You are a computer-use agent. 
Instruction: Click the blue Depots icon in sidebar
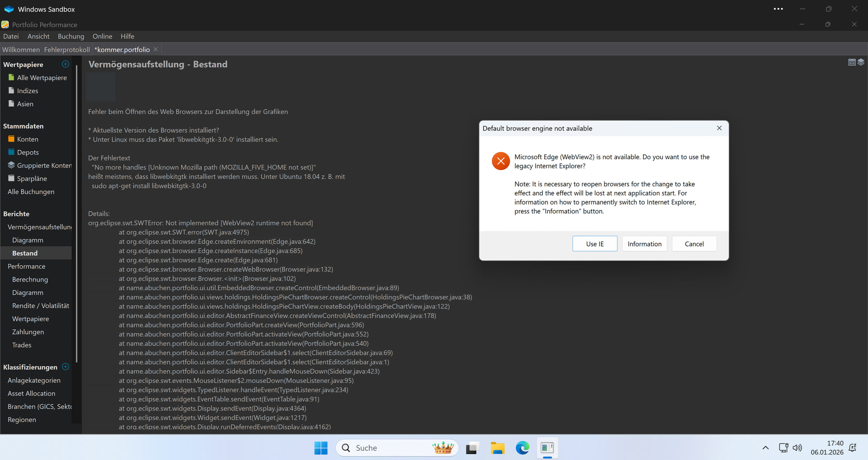[11, 152]
